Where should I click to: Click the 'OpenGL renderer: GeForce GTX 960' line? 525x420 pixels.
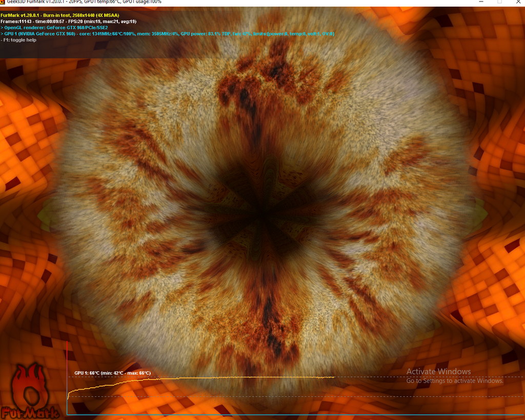[54, 28]
